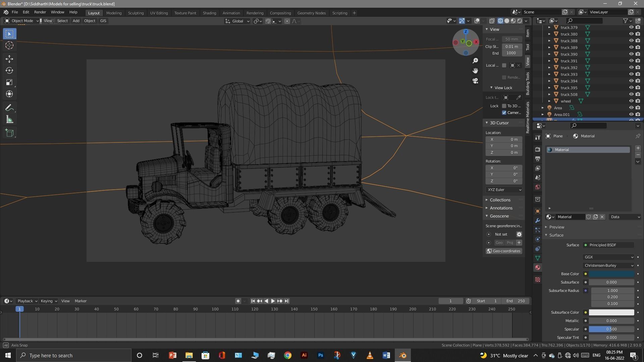Image resolution: width=644 pixels, height=362 pixels.
Task: Open the GGX distribution dropdown
Action: click(x=608, y=257)
